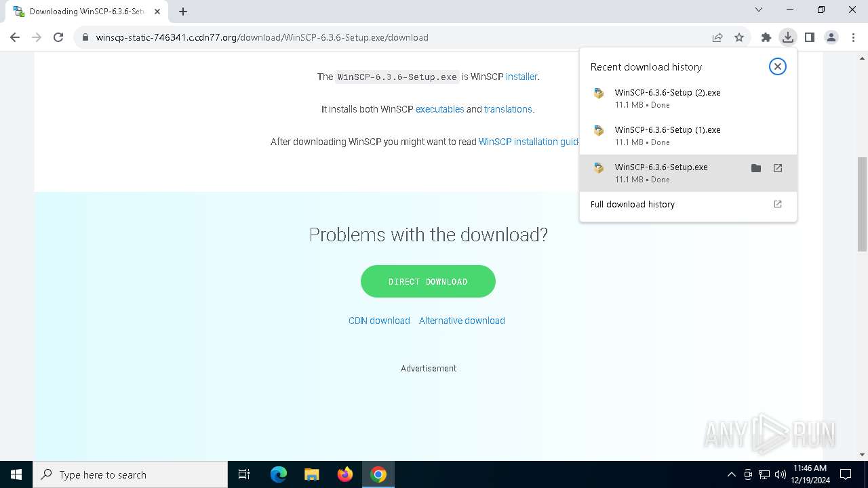Click Chrome icon on taskbar

pyautogui.click(x=378, y=474)
